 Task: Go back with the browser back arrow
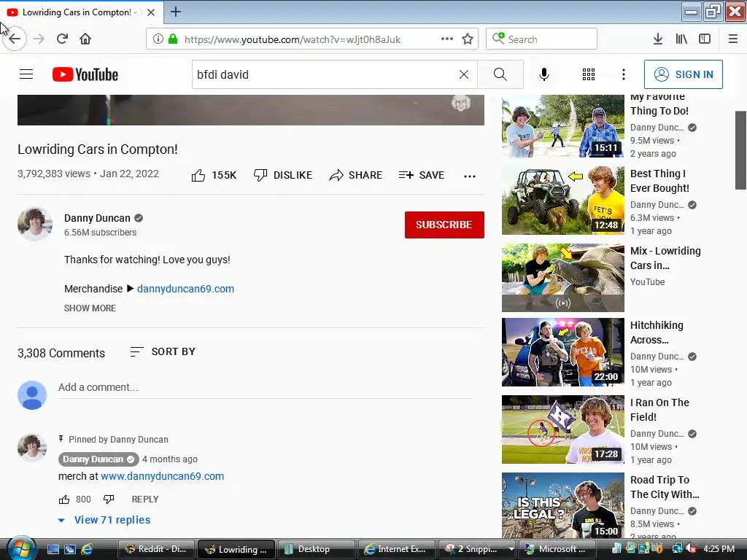15,39
